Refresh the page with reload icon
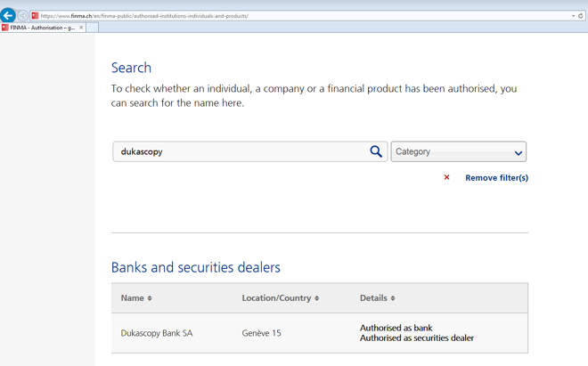The height and width of the screenshot is (366, 588). [581, 16]
